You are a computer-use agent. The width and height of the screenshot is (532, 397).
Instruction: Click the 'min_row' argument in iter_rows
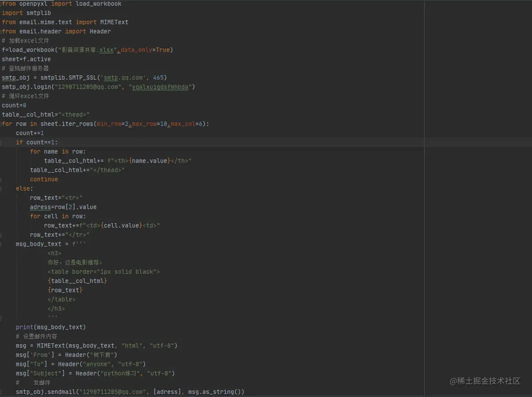point(109,124)
